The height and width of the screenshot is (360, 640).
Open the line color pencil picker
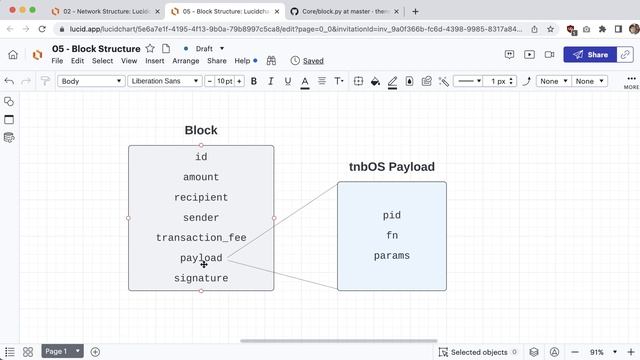(392, 82)
